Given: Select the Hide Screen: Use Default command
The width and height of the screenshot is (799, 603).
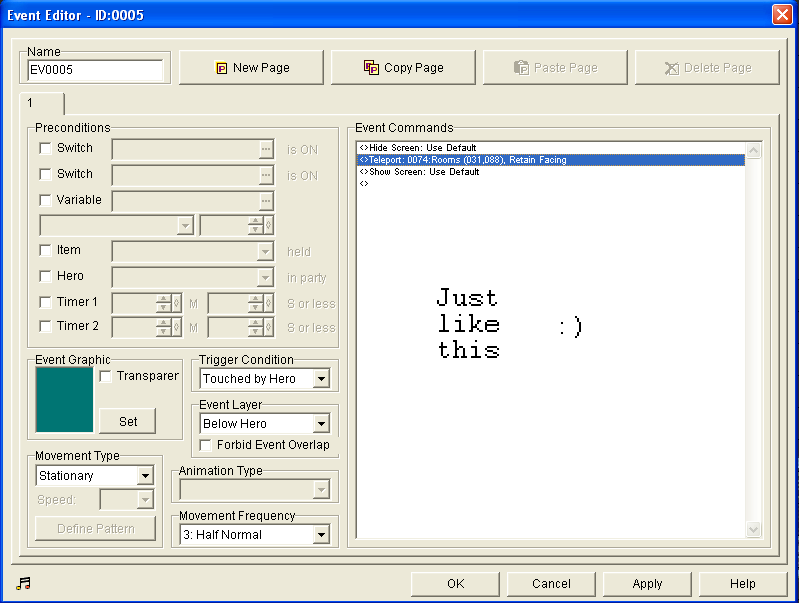Looking at the screenshot, I should click(551, 148).
